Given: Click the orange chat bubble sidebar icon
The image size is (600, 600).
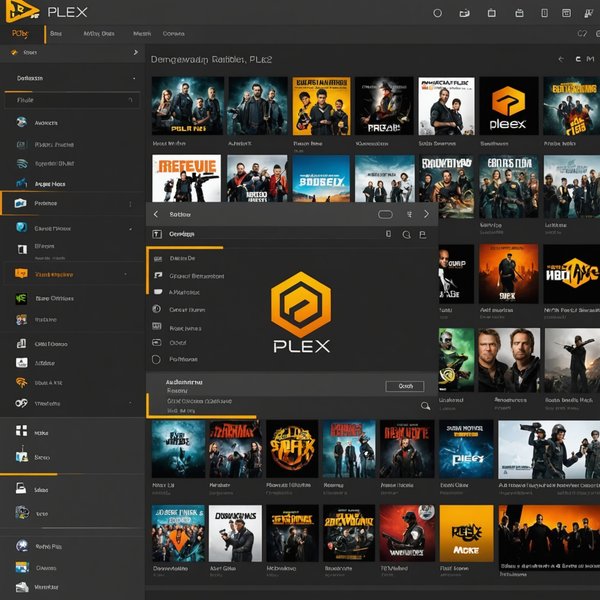Looking at the screenshot, I should click(21, 274).
